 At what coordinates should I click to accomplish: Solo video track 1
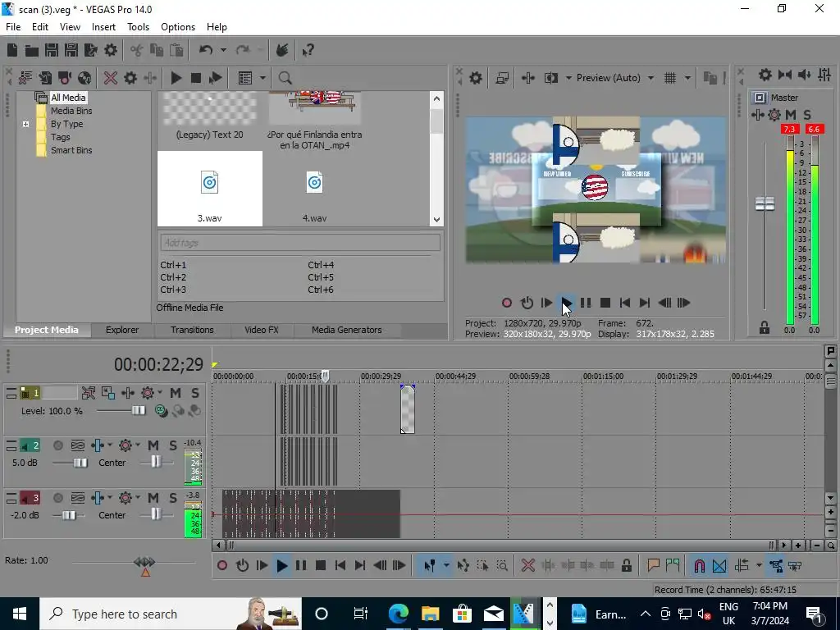pos(195,393)
